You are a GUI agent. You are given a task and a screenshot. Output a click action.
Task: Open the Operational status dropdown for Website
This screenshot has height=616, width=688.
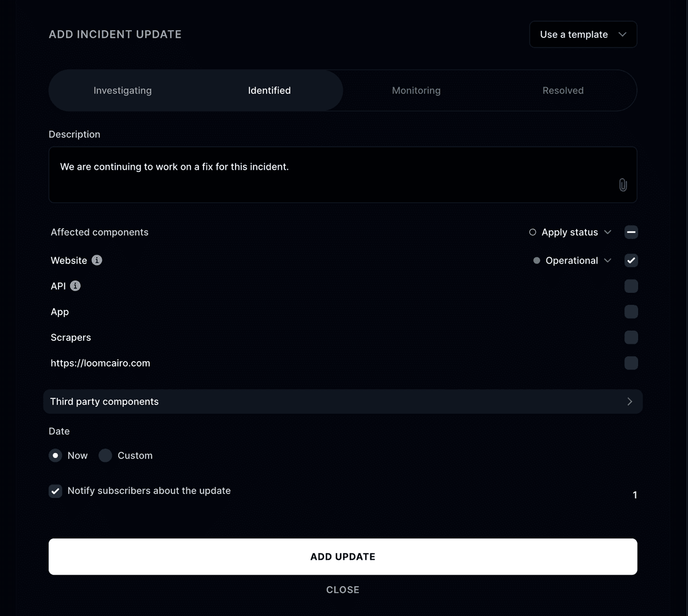(607, 260)
